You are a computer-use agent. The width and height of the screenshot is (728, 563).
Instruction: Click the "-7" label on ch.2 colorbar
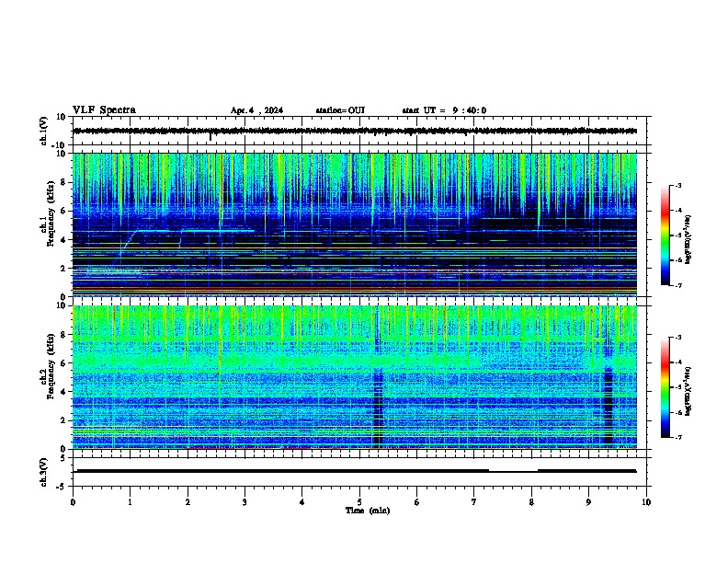(x=677, y=437)
